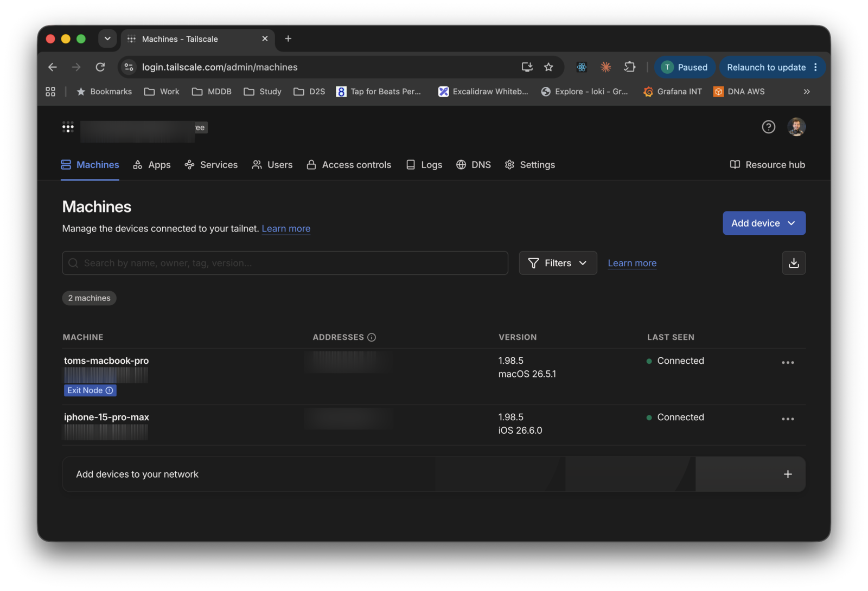Viewport: 868px width, 591px height.
Task: Open the React DevTools extension icon
Action: pos(582,67)
